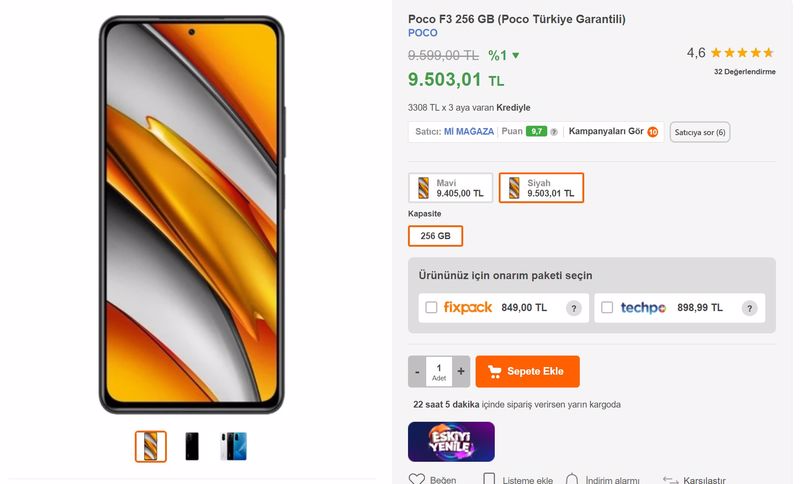The image size is (800, 484).
Task: Select the 256 GB capacity option
Action: (435, 236)
